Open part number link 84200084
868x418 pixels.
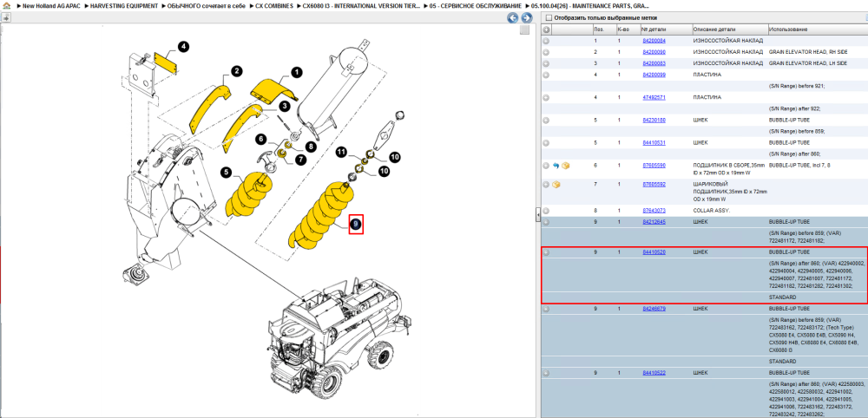654,41
